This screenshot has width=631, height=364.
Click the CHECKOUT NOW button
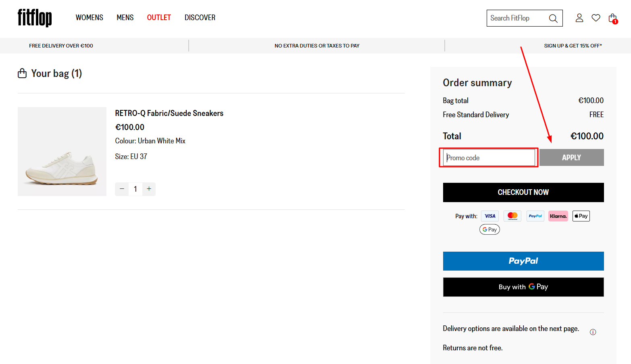pos(523,192)
